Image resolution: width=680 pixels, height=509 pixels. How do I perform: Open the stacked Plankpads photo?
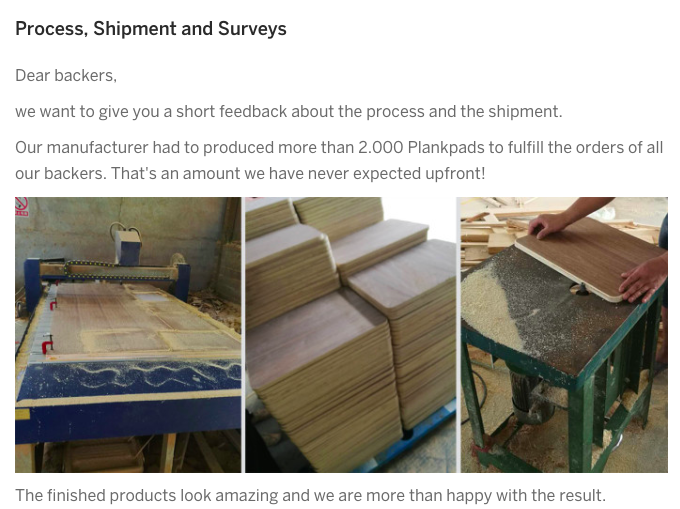[x=350, y=335]
